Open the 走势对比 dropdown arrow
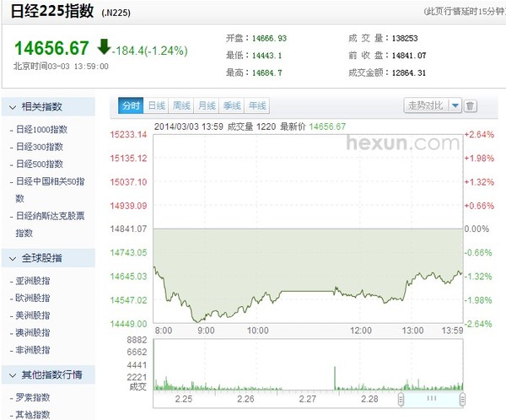 pyautogui.click(x=455, y=106)
